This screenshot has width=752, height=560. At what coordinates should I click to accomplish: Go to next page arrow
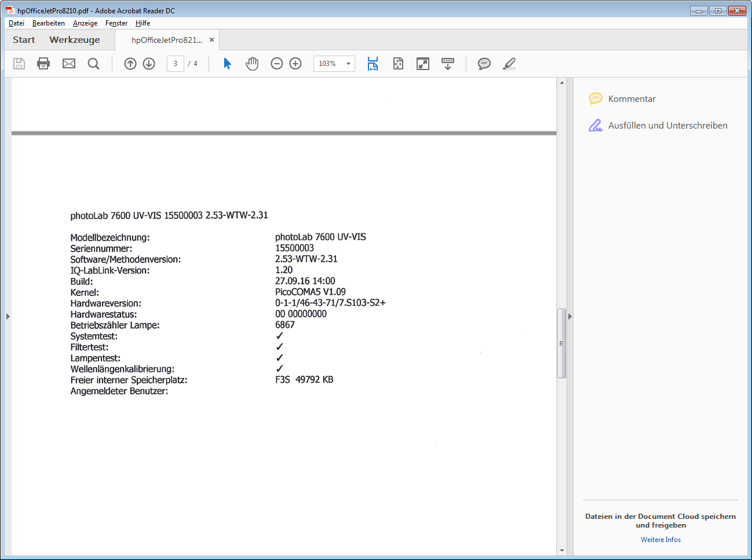click(149, 64)
